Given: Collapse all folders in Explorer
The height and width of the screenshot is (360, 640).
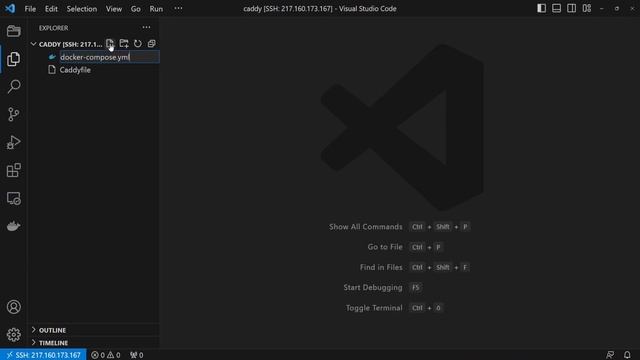Looking at the screenshot, I should tap(151, 44).
